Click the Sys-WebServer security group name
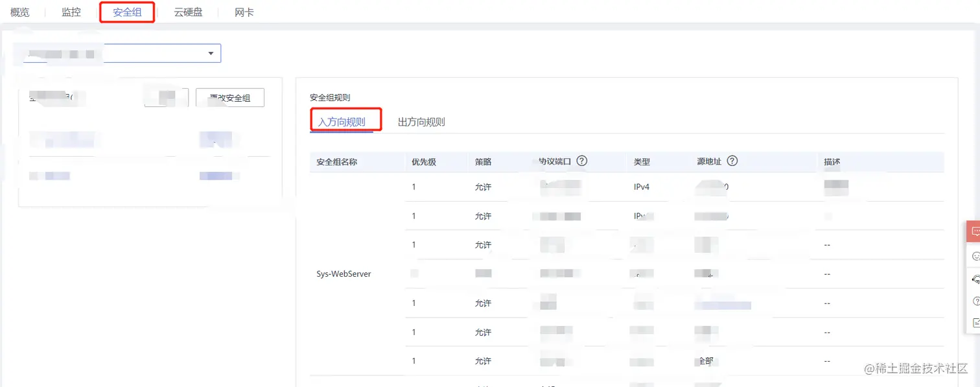The image size is (980, 387). click(344, 274)
